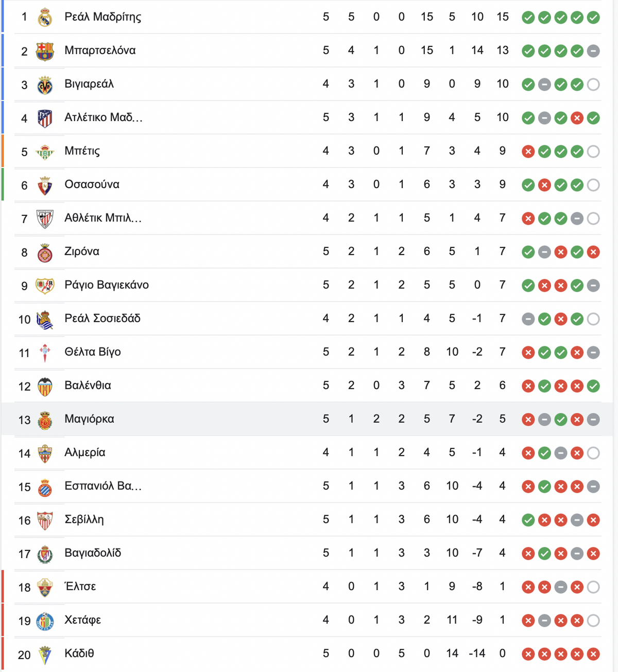Screen dimensions: 618x672
Task: Open the Ζιρόνα team page
Action: pyautogui.click(x=82, y=251)
